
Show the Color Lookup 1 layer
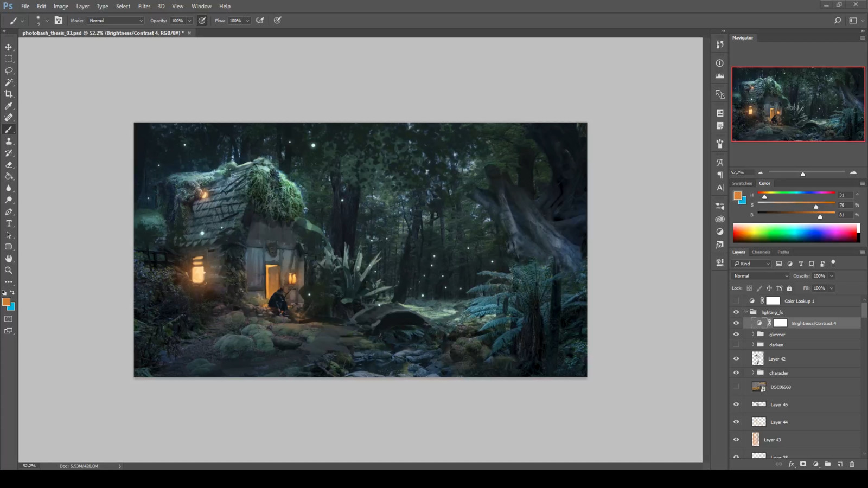[x=736, y=301]
